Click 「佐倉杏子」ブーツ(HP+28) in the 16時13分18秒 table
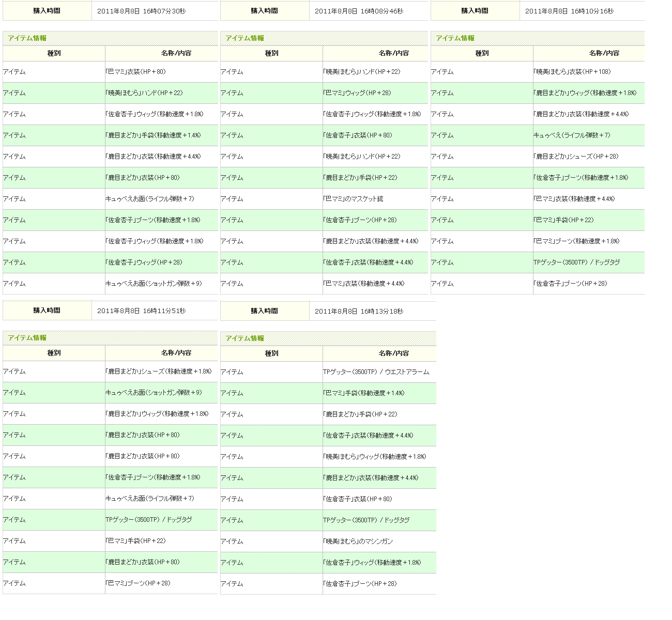The width and height of the screenshot is (672, 620). 360,584
